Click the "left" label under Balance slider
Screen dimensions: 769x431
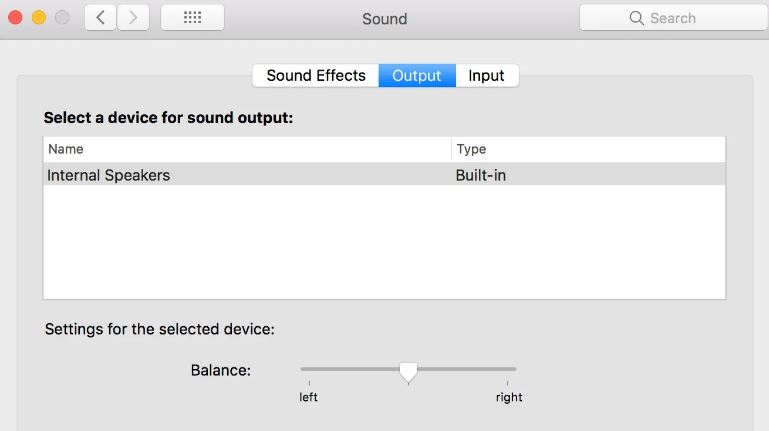(309, 397)
